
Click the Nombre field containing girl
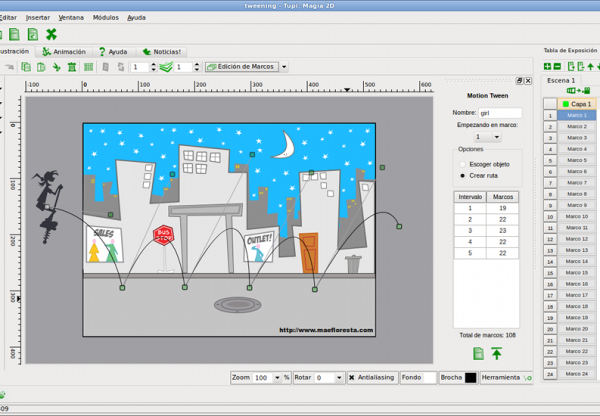[500, 113]
